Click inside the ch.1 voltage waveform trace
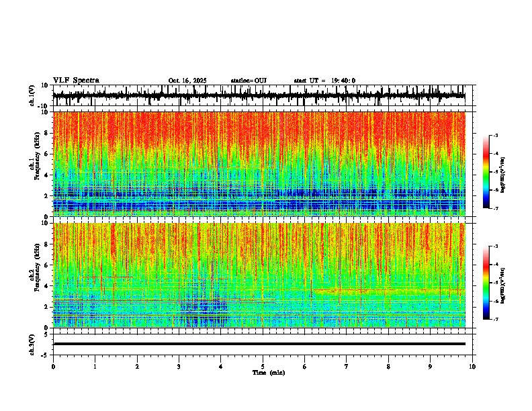Image resolution: width=532 pixels, height=411 pixels. [x=259, y=95]
